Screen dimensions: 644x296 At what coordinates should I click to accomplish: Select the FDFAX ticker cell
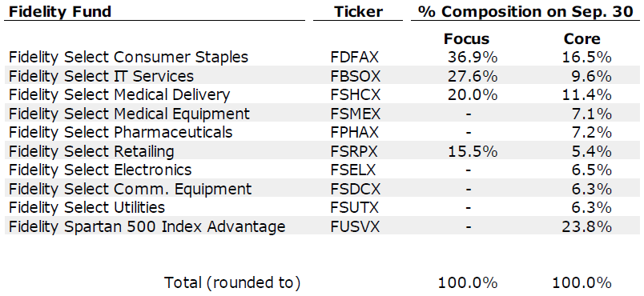pos(354,58)
